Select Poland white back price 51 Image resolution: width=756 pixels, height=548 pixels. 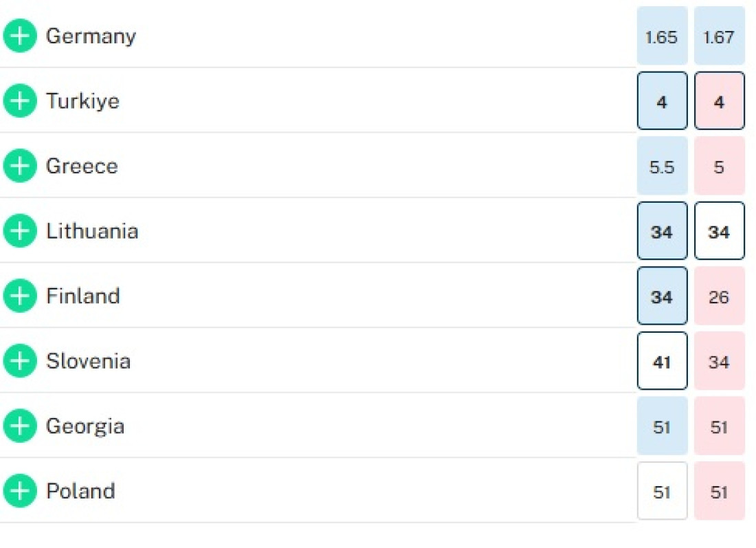coord(662,491)
